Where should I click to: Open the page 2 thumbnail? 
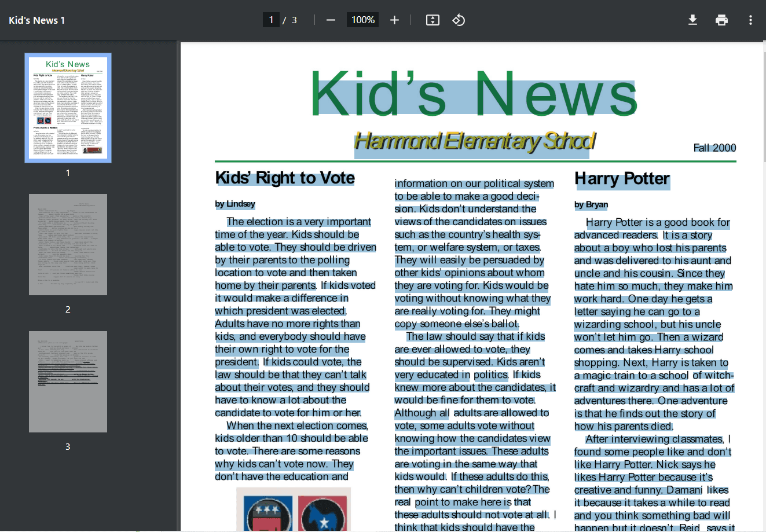click(68, 244)
